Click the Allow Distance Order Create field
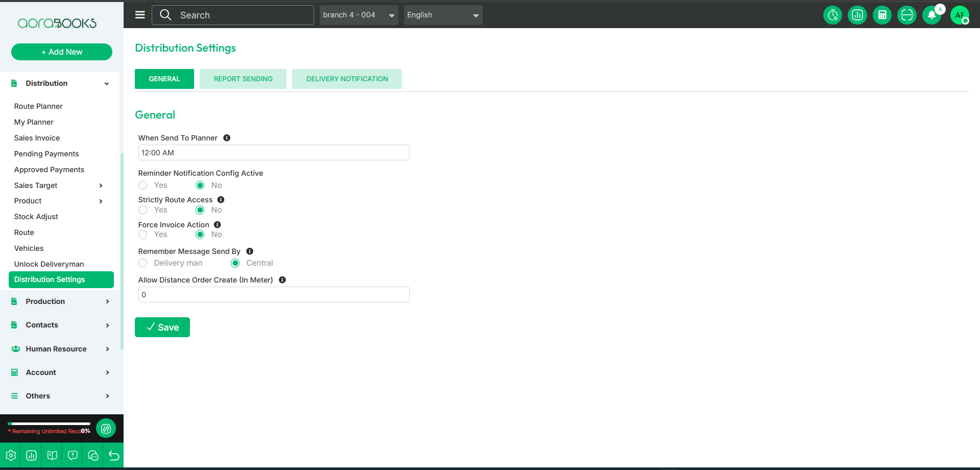980x470 pixels. tap(274, 295)
